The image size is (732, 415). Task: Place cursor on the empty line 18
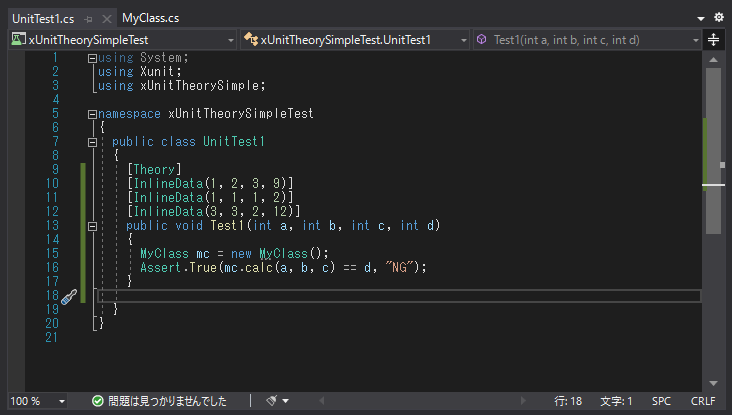[399, 296]
